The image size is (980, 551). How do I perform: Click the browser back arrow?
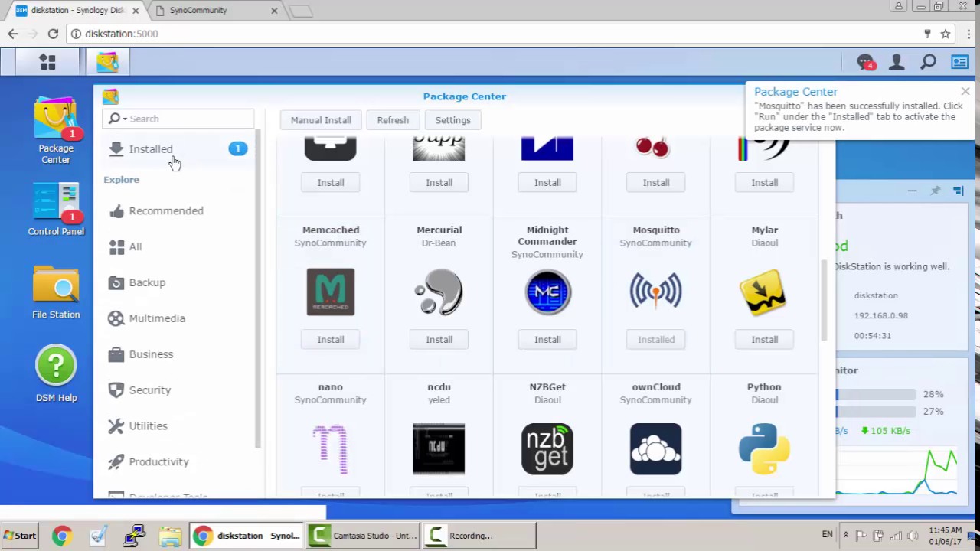(13, 34)
